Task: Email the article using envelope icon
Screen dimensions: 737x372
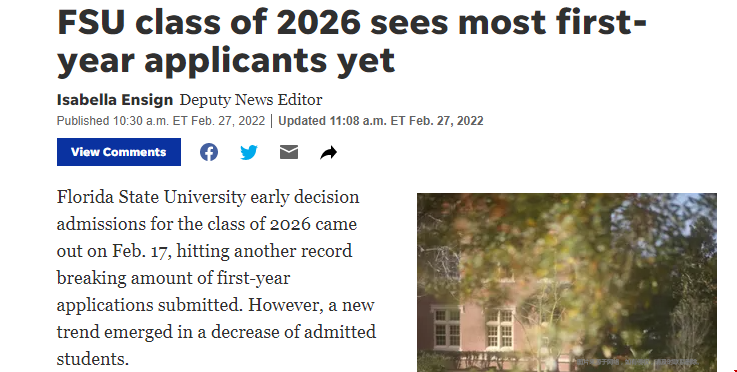Action: [289, 152]
